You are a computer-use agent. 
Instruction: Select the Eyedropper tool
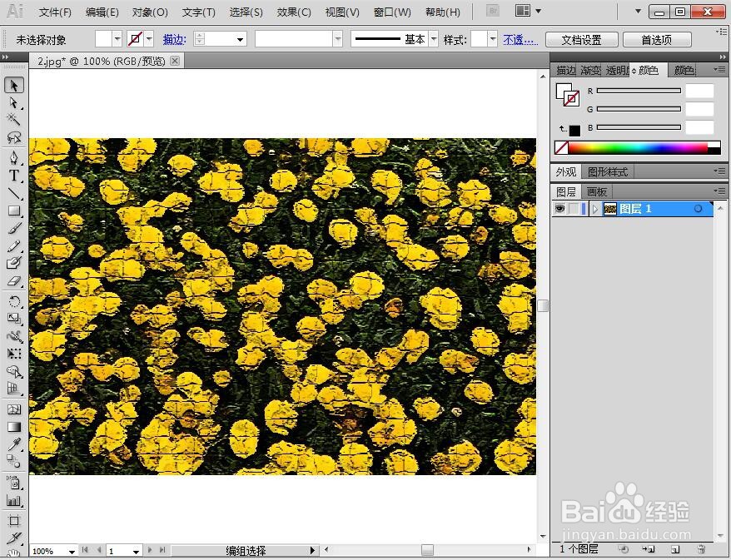pos(14,444)
